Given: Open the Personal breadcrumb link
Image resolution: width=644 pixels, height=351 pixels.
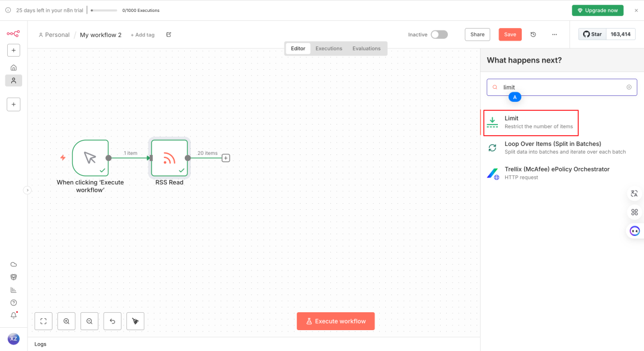Looking at the screenshot, I should click(54, 35).
